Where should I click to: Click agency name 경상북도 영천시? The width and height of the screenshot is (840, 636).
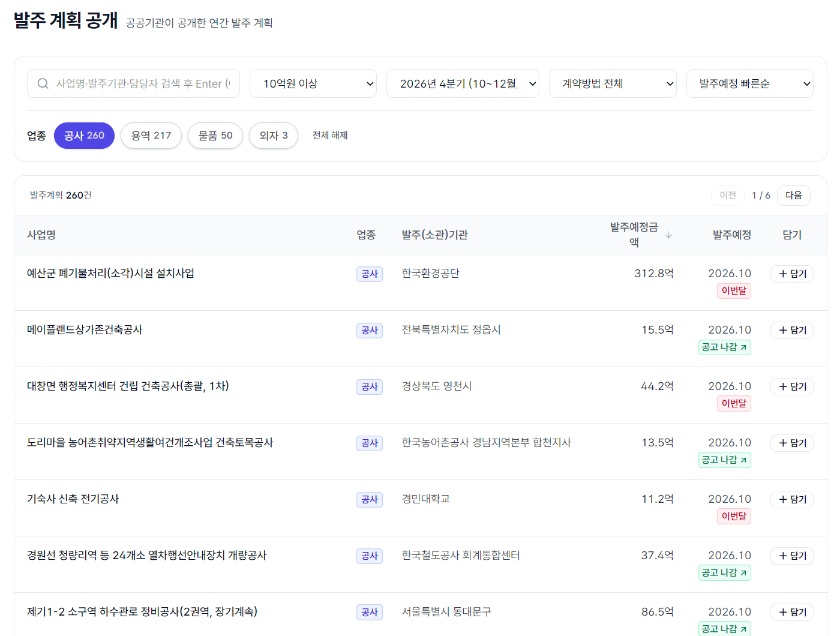[437, 386]
